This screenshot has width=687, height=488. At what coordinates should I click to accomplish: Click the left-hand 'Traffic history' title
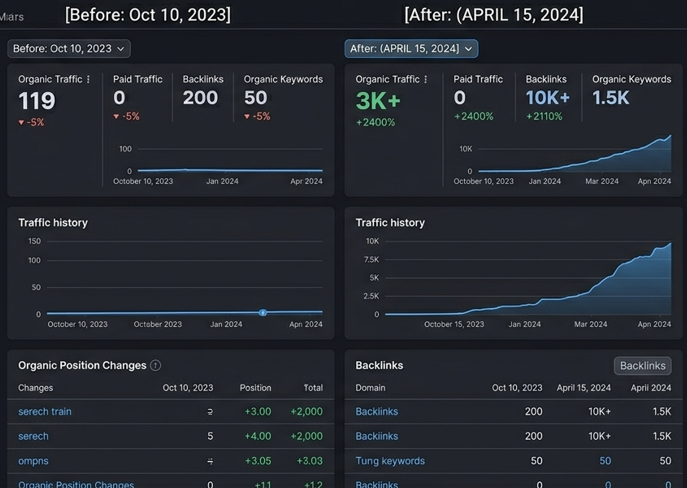(x=53, y=223)
